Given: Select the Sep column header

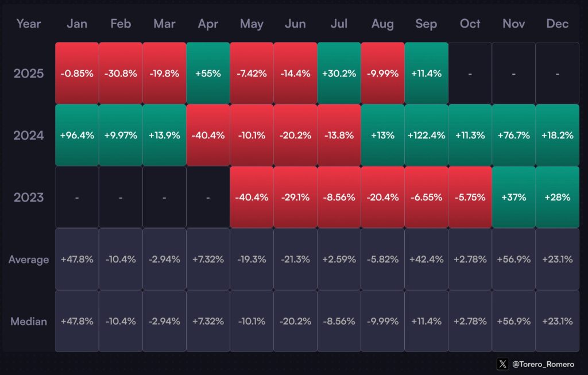Looking at the screenshot, I should (x=426, y=24).
